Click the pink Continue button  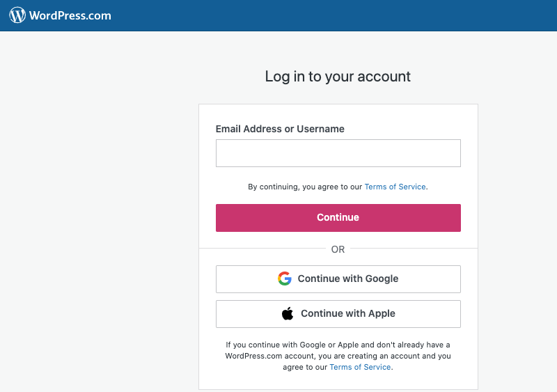[x=338, y=218]
